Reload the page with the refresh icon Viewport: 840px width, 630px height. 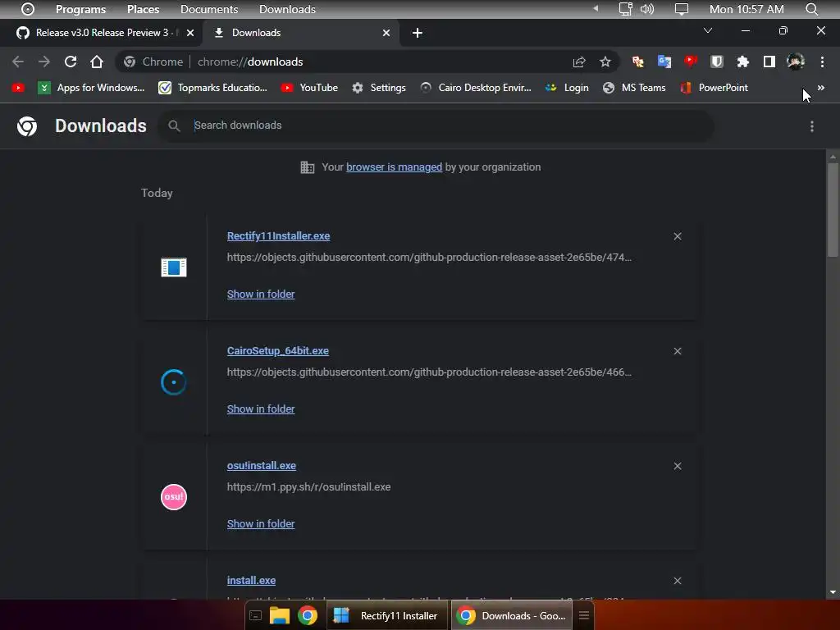71,62
